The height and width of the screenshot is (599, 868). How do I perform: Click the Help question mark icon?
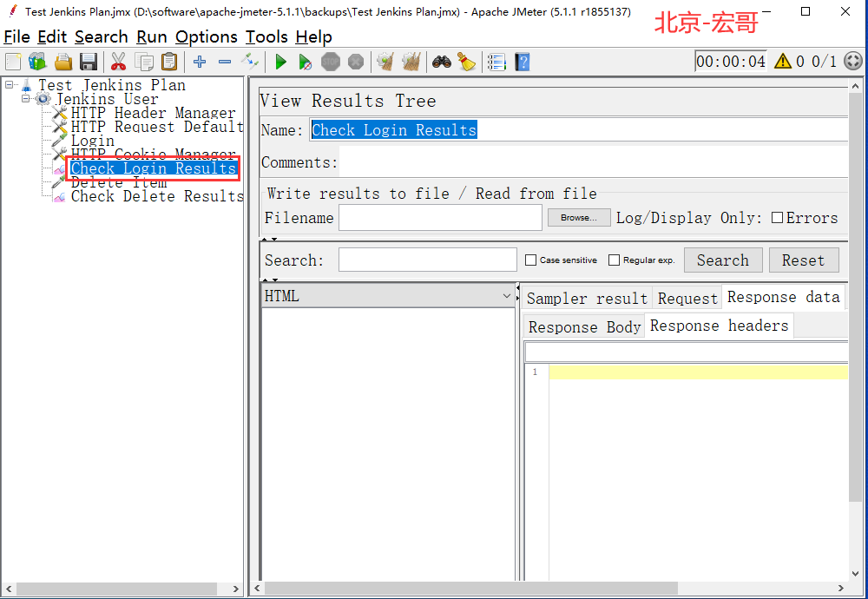pos(522,62)
